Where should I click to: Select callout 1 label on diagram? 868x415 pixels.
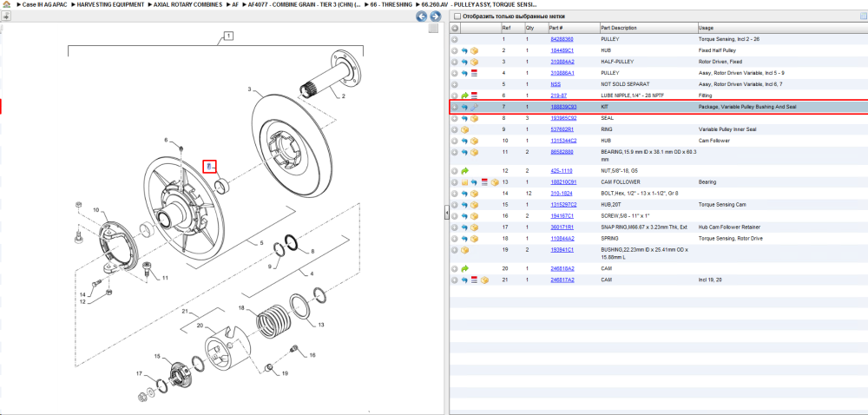(x=228, y=36)
